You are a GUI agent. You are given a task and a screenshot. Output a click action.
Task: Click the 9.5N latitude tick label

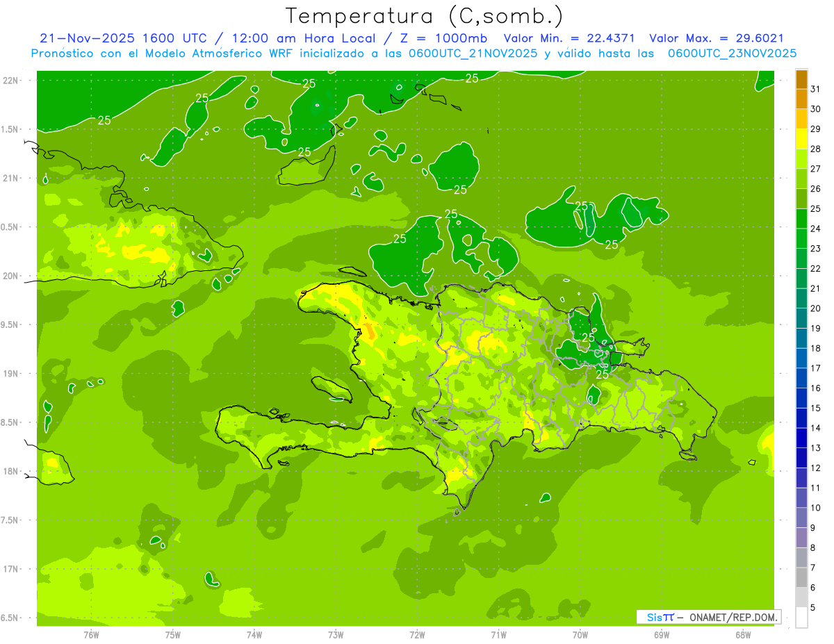click(10, 324)
